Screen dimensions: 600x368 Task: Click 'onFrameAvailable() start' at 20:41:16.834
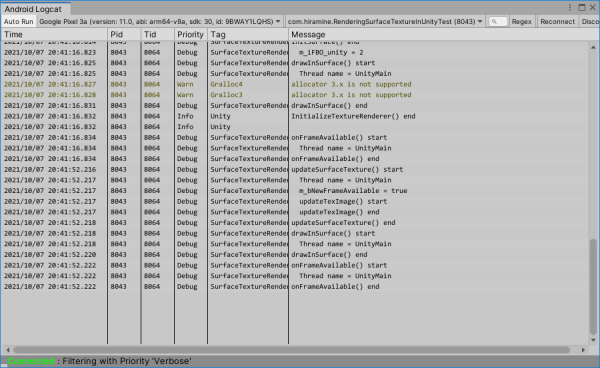tap(339, 137)
